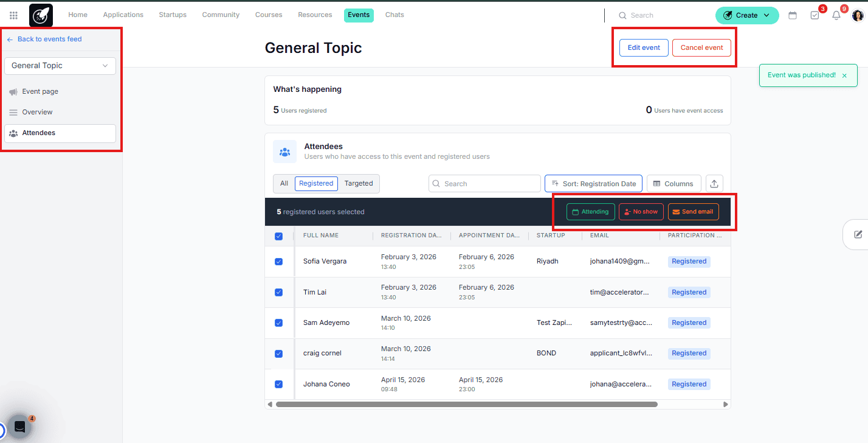Screen dimensions: 868x443
Task: Click the Cancel event button
Action: coord(701,47)
